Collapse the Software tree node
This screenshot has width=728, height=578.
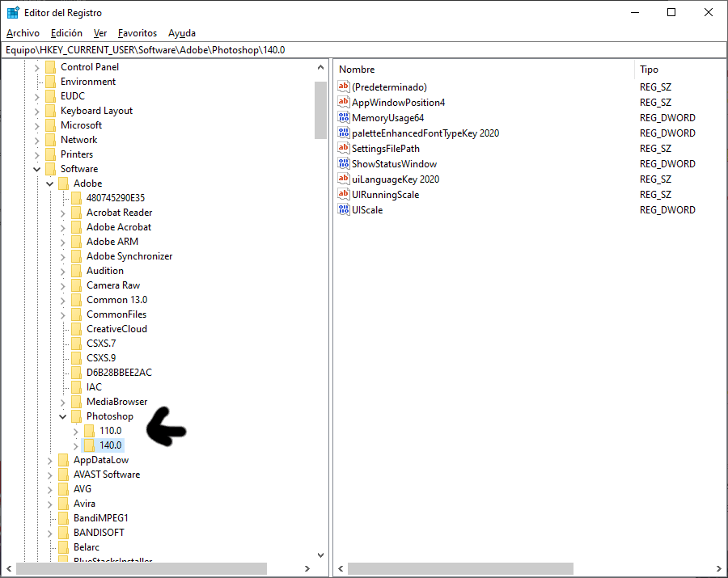(x=36, y=169)
